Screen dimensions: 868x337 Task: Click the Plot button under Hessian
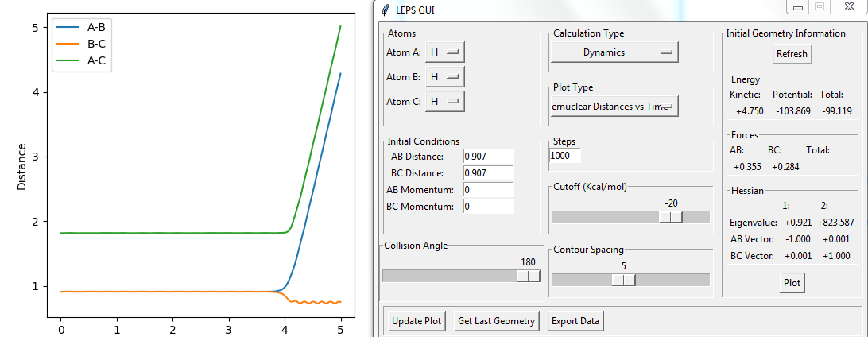(x=792, y=283)
